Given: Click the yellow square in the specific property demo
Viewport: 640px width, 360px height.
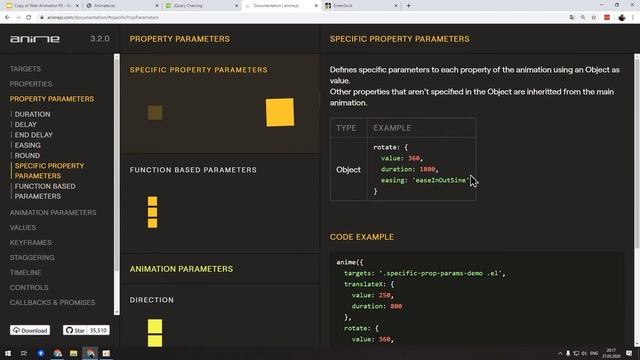Looking at the screenshot, I should click(x=280, y=112).
